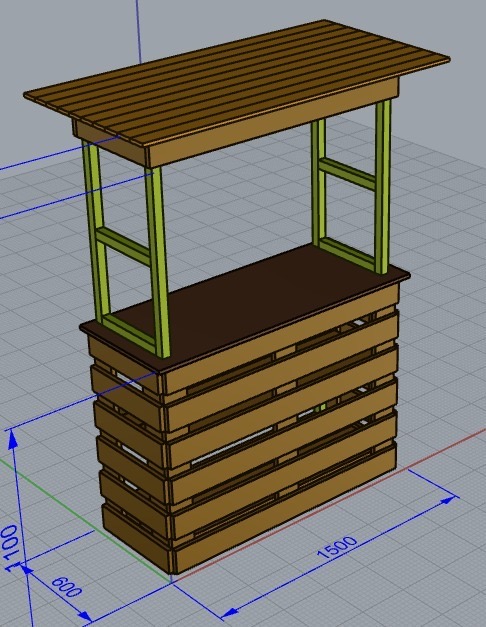Click the red X-axis line

pos(440,448)
